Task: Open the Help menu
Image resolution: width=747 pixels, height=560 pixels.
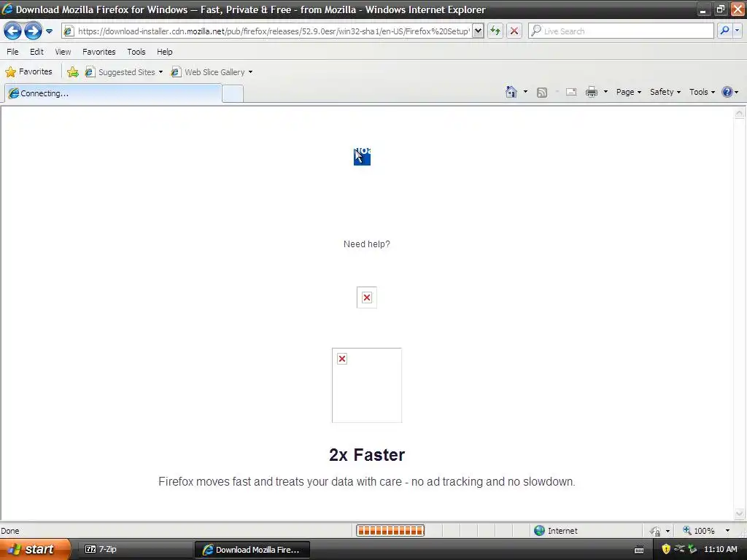Action: (165, 52)
